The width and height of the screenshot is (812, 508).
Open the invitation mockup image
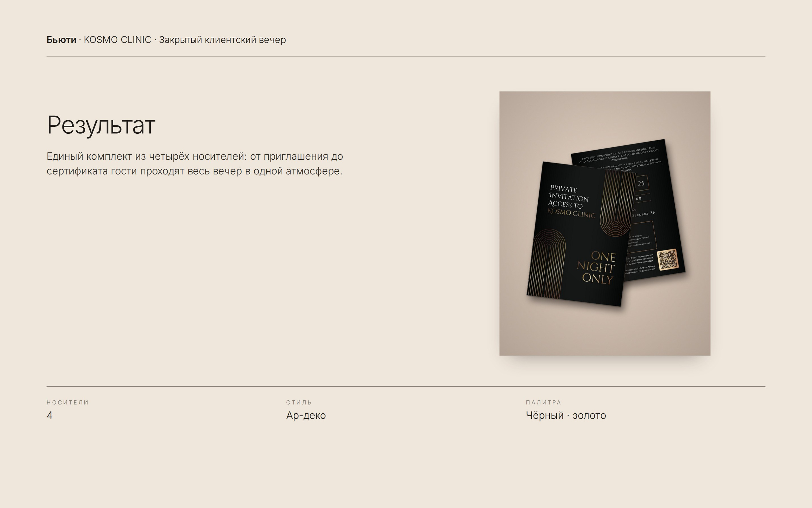[x=605, y=224]
